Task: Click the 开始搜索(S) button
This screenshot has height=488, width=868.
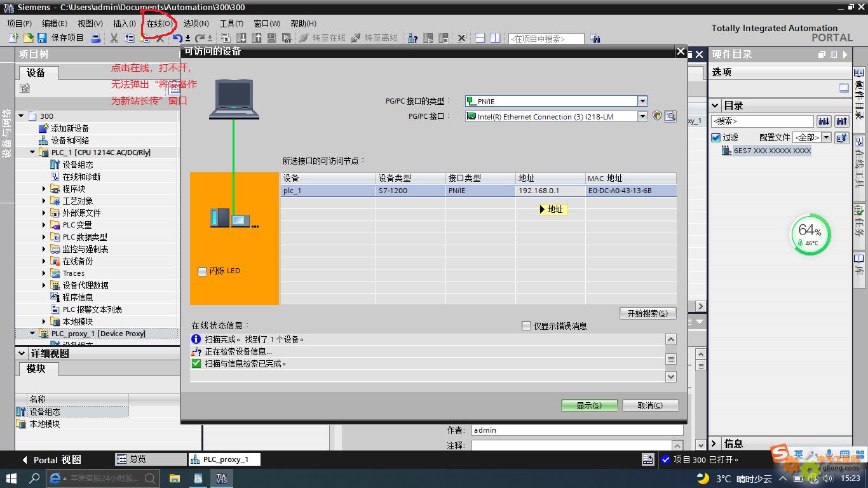Action: pyautogui.click(x=648, y=313)
